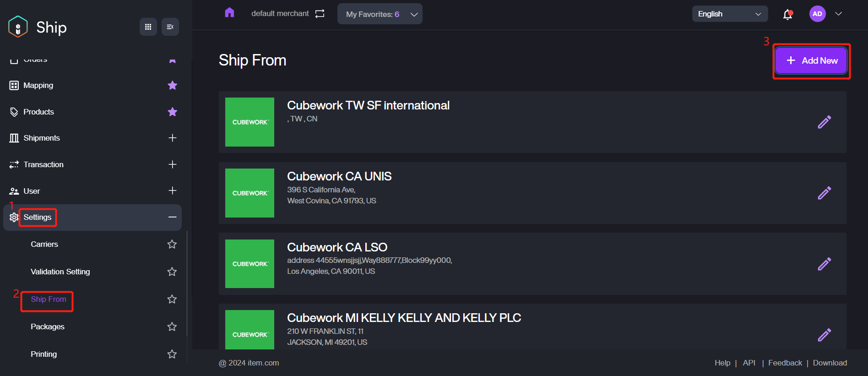Open the AD user avatar menu
Image resolution: width=868 pixels, height=376 pixels.
[x=817, y=14]
